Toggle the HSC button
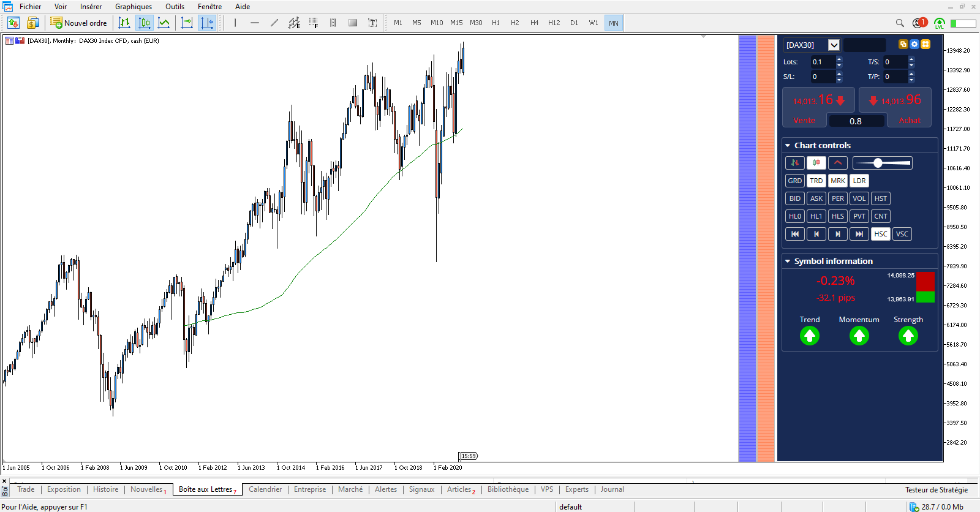This screenshot has width=980, height=512. click(880, 234)
